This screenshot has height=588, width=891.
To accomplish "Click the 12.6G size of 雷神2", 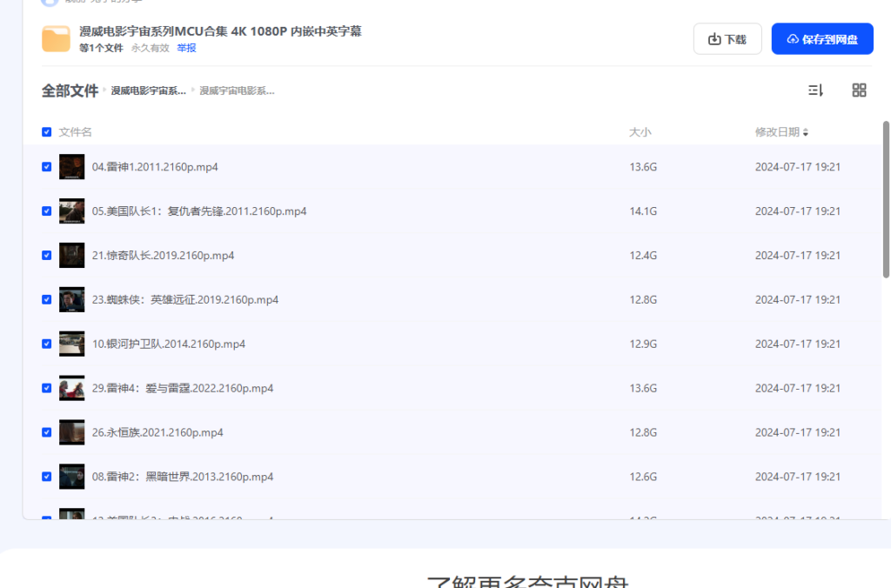I will pyautogui.click(x=643, y=478).
